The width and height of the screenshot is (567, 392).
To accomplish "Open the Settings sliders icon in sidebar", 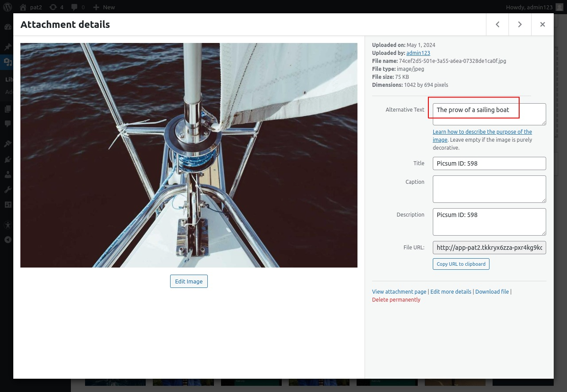I will [8, 205].
